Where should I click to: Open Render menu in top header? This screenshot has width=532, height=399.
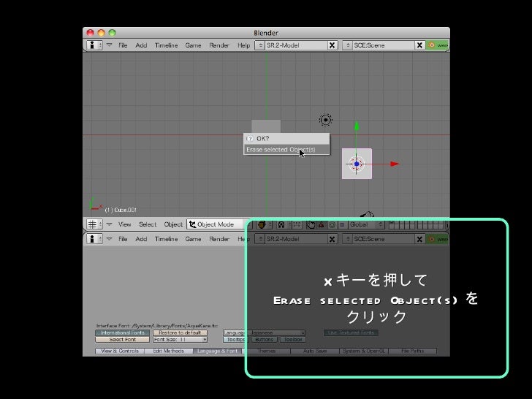(219, 45)
